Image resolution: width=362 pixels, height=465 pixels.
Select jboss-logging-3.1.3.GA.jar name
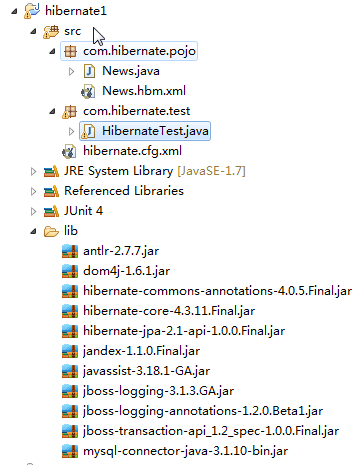(158, 391)
